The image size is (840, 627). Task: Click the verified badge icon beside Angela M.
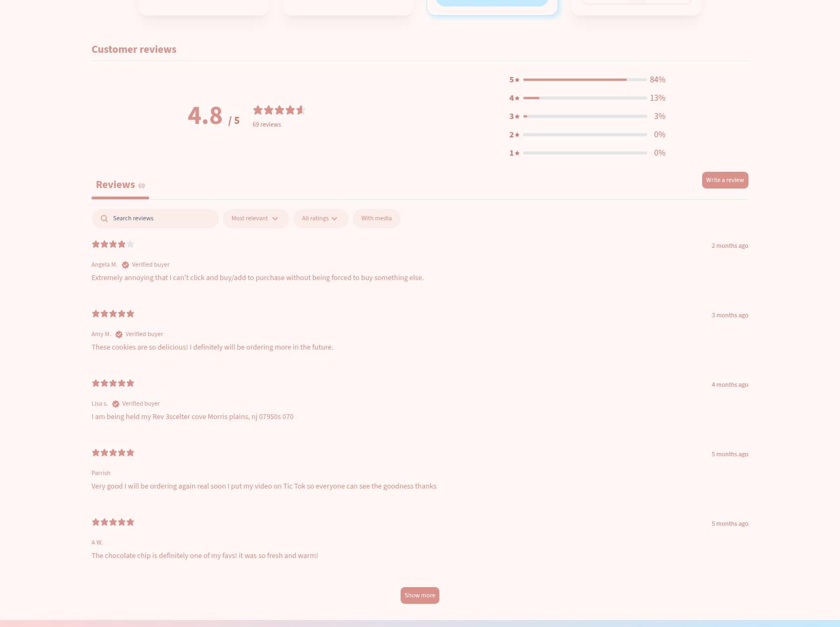[x=125, y=265]
